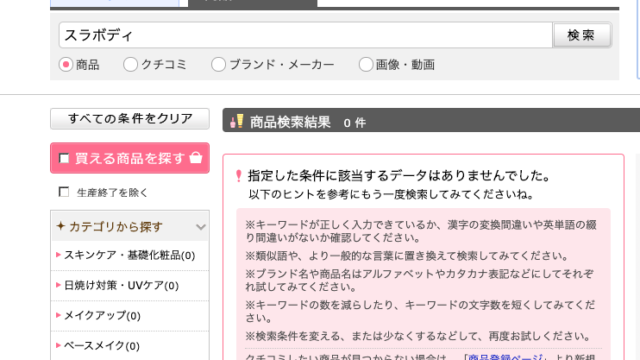This screenshot has width=640, height=360.
Task: Open スキンケア・基礎化粧品(0) category
Action: [130, 255]
